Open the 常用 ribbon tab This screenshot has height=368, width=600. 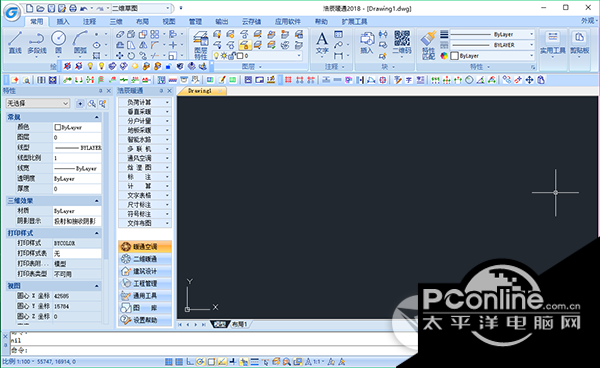point(36,21)
